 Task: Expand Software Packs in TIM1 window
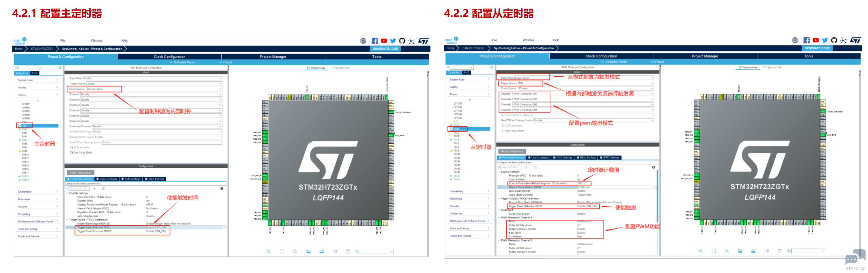[182, 62]
